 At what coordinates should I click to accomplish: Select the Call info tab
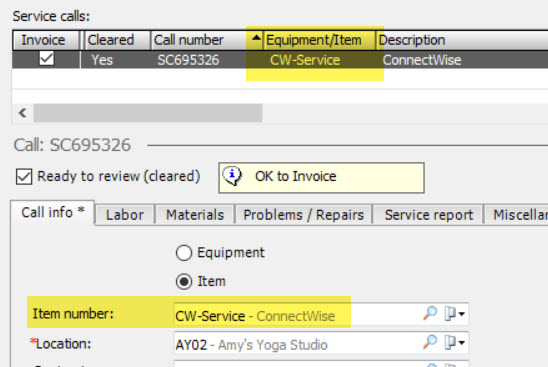(x=53, y=212)
